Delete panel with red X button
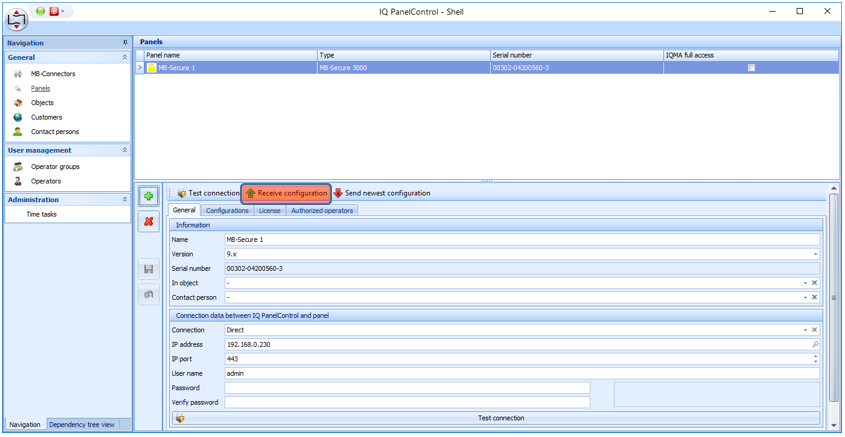The width and height of the screenshot is (845, 437). click(x=149, y=221)
